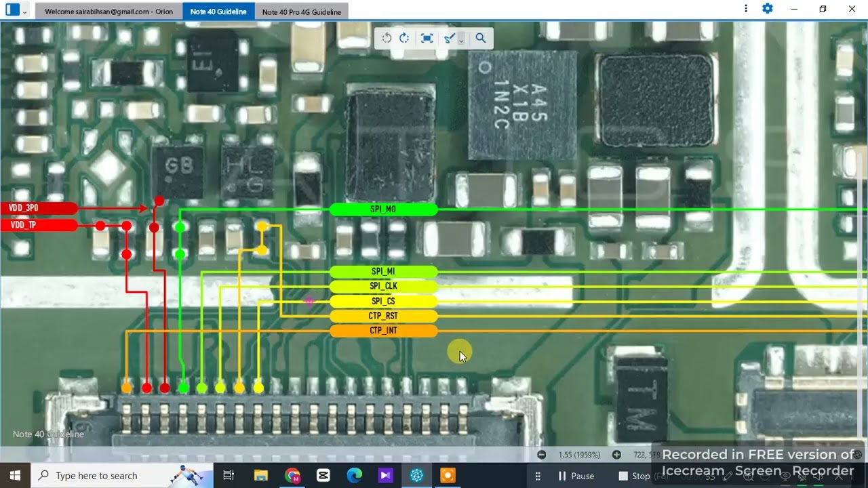The image size is (868, 488).
Task: Open Task View from the taskbar
Action: (x=229, y=476)
